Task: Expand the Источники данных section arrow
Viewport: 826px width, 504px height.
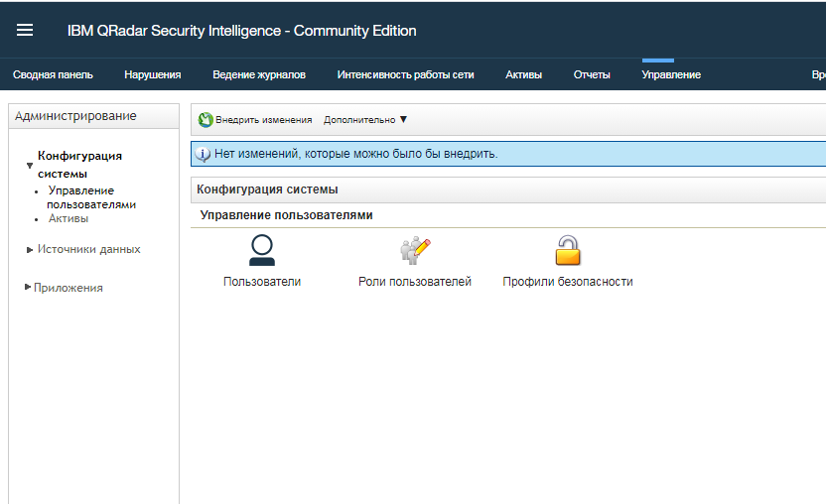Action: click(x=30, y=250)
